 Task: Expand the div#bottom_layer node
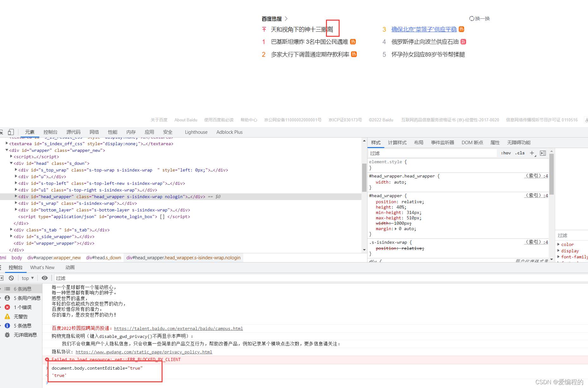point(16,210)
